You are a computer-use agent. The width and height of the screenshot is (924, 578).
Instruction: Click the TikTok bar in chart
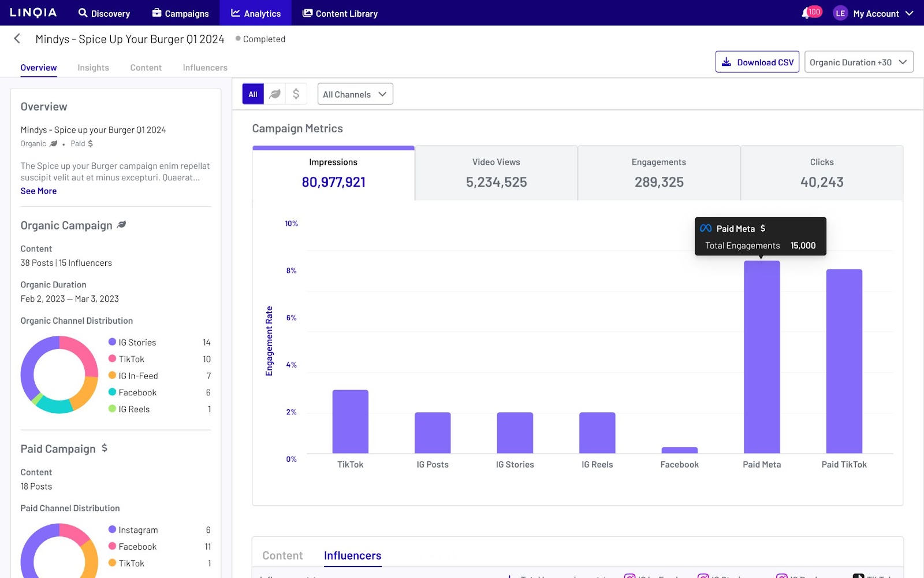coord(350,421)
